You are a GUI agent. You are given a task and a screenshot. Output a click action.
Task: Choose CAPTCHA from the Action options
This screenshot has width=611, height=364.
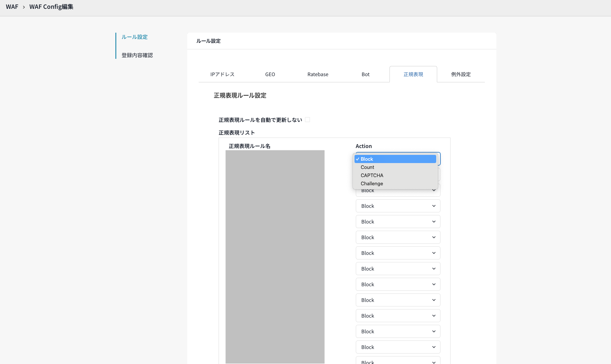tap(372, 175)
